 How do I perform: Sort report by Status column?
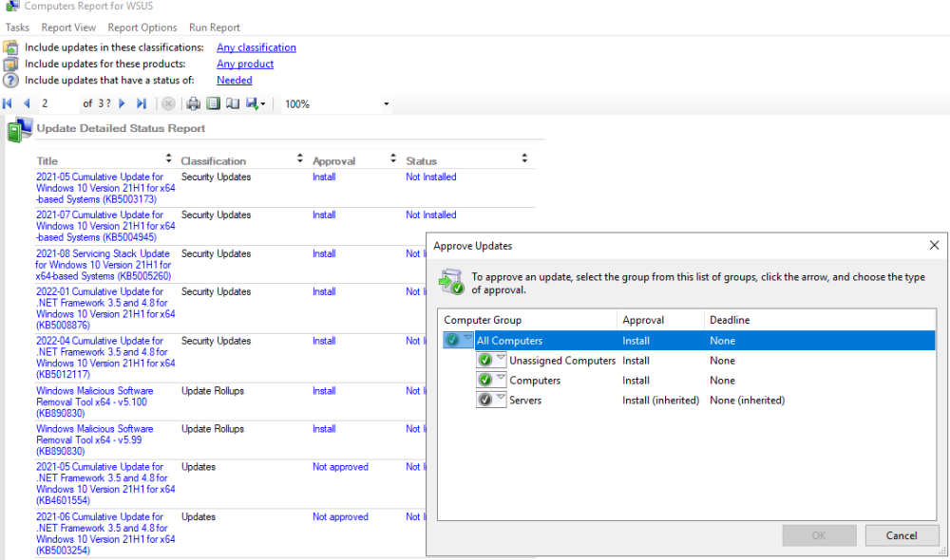coord(524,158)
